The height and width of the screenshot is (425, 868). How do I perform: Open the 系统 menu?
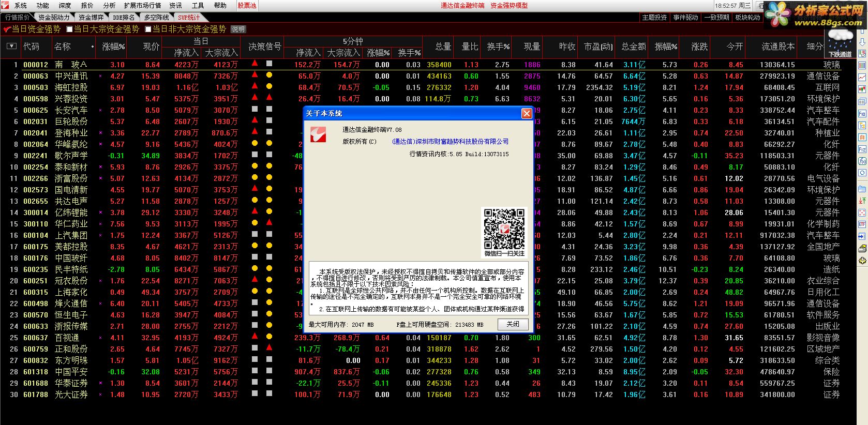point(21,6)
